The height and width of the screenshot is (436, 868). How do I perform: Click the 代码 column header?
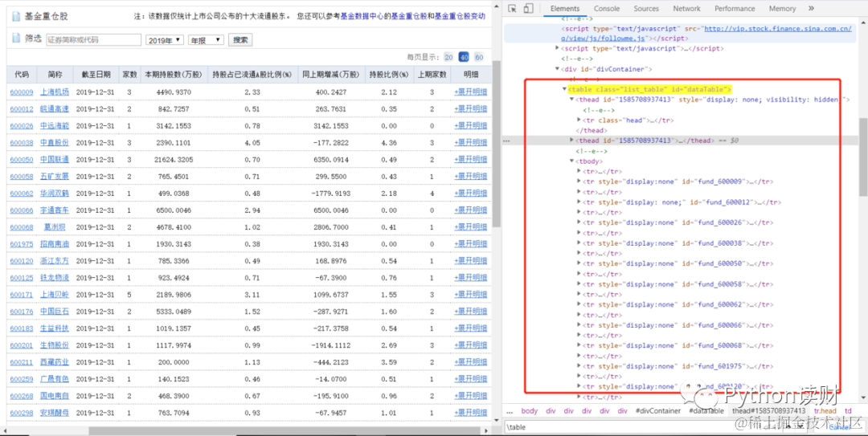(22, 75)
